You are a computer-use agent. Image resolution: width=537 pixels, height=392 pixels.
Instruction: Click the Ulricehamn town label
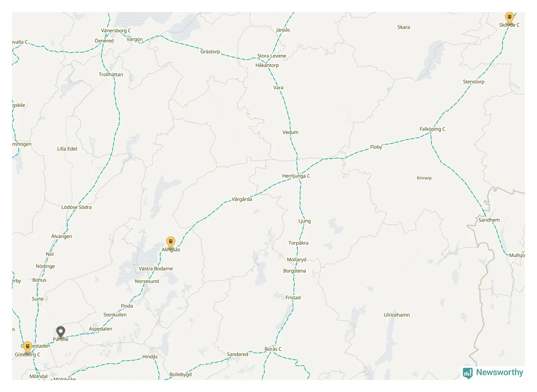click(397, 315)
